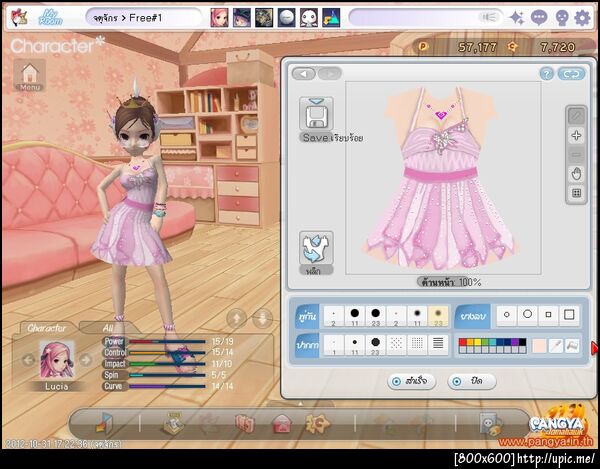Select the eyedropper color picker tool
600x469 pixels.
coord(555,346)
